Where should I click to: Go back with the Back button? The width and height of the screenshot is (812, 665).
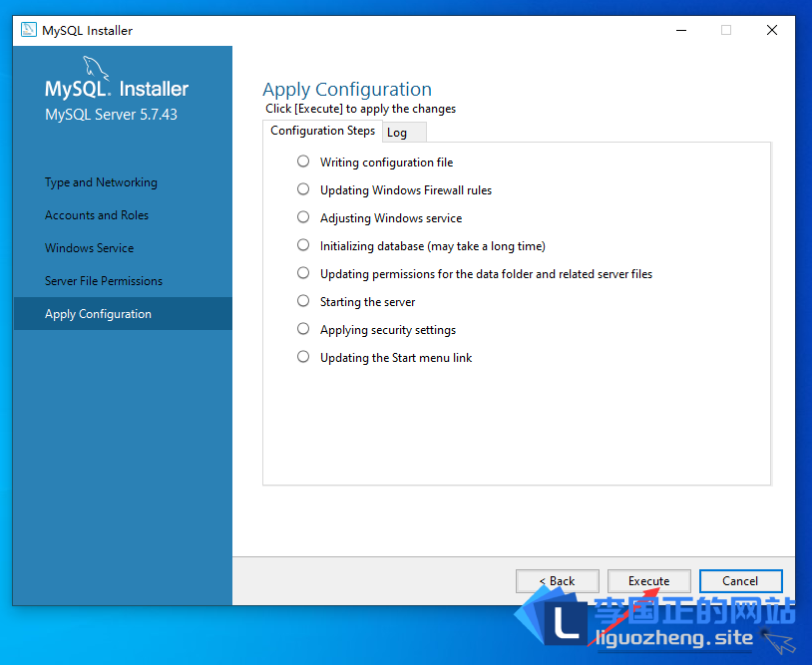tap(557, 581)
